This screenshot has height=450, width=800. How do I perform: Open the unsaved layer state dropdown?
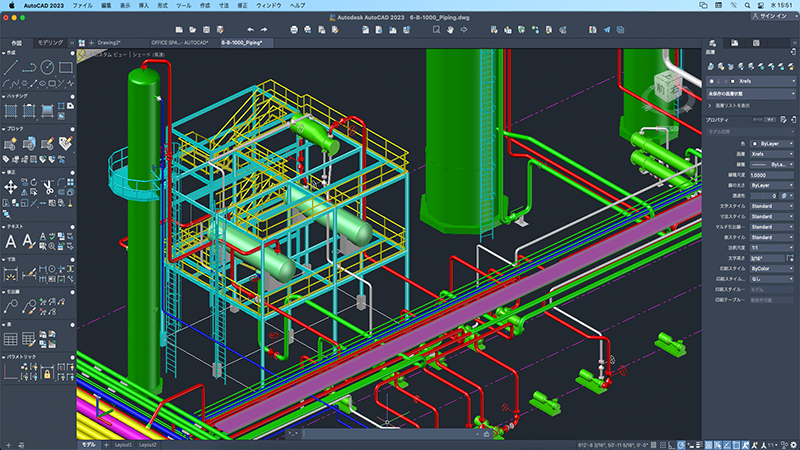(x=751, y=94)
